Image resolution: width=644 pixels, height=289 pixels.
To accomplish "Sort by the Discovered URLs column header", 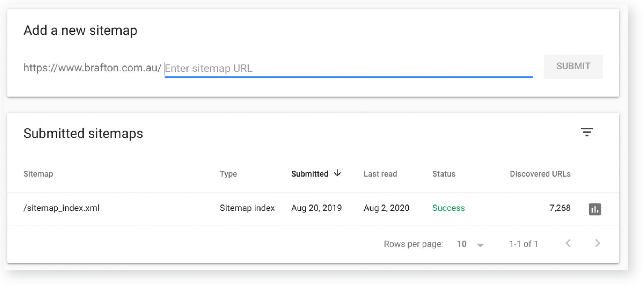I will pos(540,174).
